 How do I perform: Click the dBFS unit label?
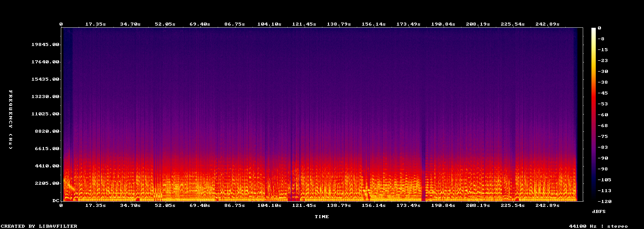coord(598,211)
